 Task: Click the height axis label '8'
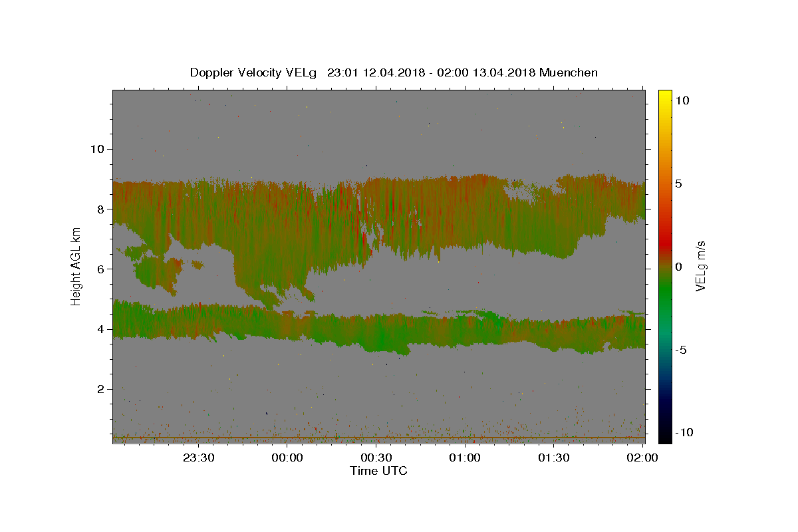click(100, 209)
